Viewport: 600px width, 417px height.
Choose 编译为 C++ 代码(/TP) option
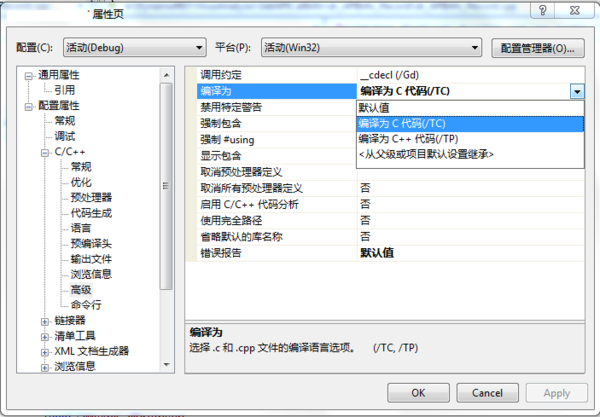pyautogui.click(x=470, y=139)
